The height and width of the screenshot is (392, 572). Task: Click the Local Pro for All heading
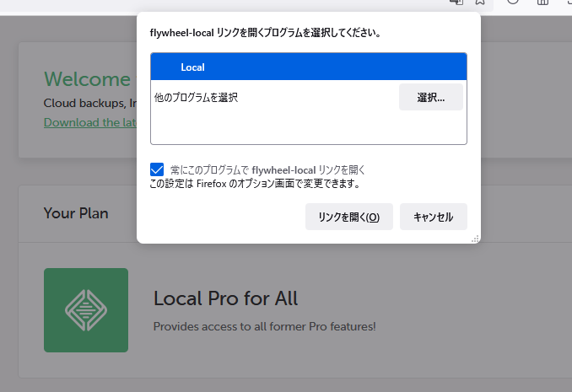coord(225,298)
